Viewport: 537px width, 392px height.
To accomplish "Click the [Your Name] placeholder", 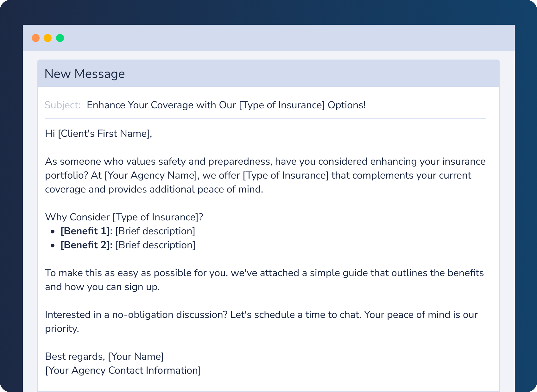I will coord(136,357).
